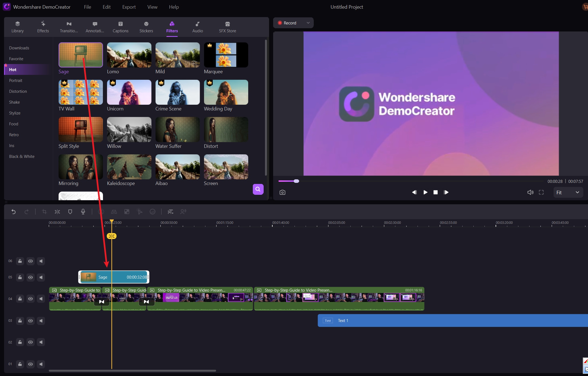
Task: Open filter search with the magnifier button
Action: (258, 189)
